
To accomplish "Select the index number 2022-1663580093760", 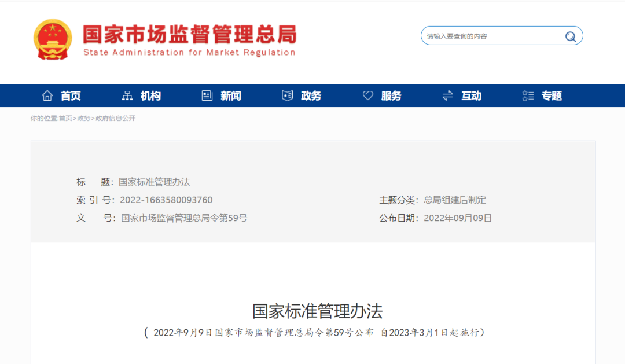I will (166, 200).
